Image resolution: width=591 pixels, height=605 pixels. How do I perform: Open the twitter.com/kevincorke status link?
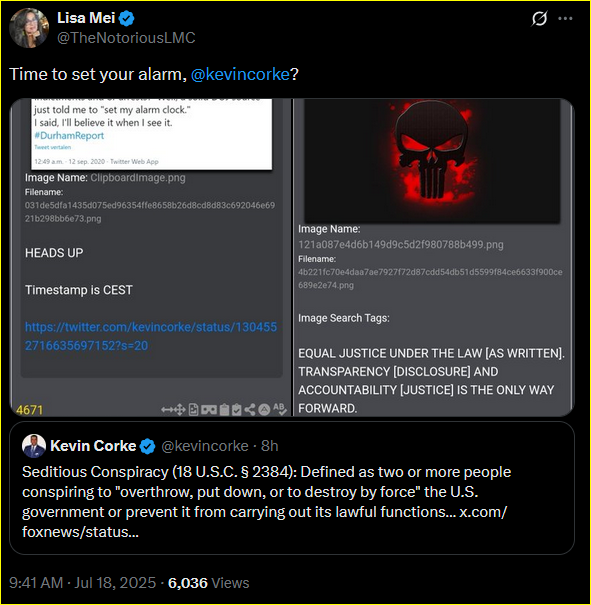coord(151,336)
